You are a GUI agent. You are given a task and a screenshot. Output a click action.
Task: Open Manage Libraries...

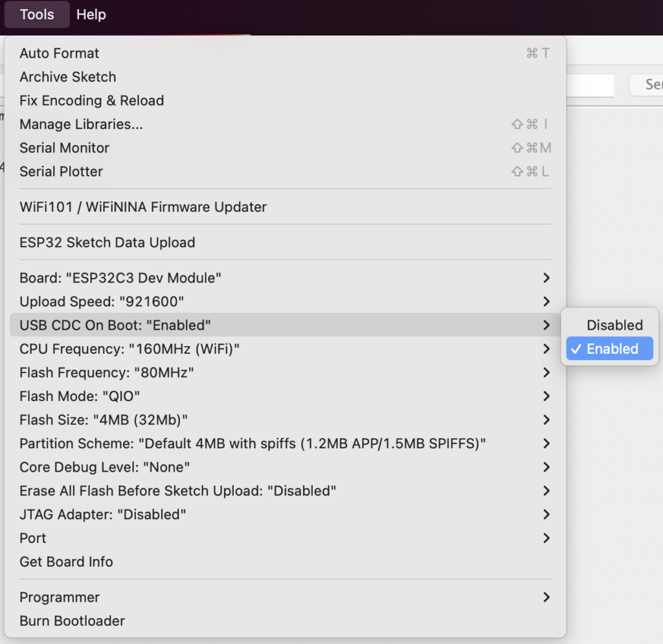click(285, 124)
